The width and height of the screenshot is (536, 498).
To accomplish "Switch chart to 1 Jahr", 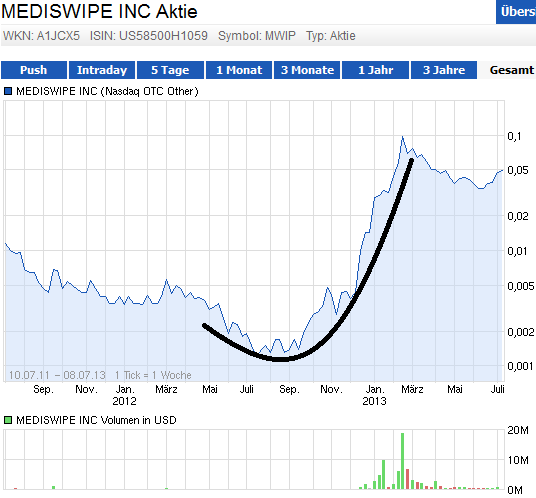I will pos(376,70).
